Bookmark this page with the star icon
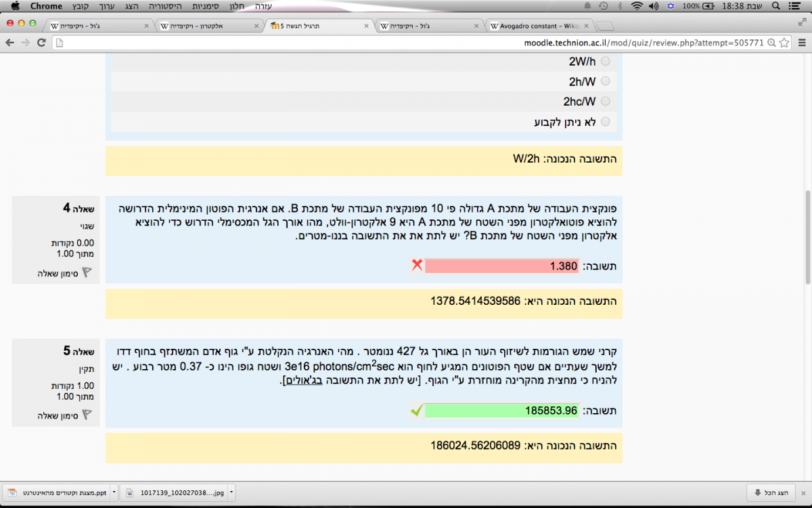The width and height of the screenshot is (812, 508). [784, 43]
